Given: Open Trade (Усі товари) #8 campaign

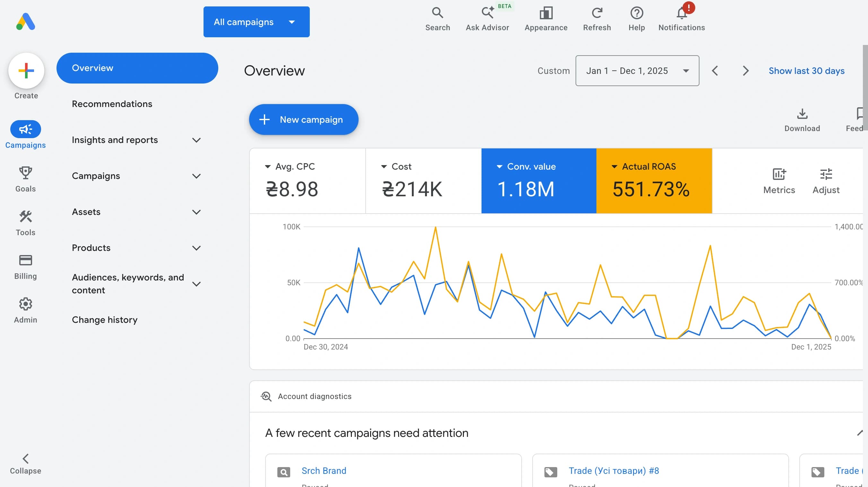Looking at the screenshot, I should coord(613,471).
